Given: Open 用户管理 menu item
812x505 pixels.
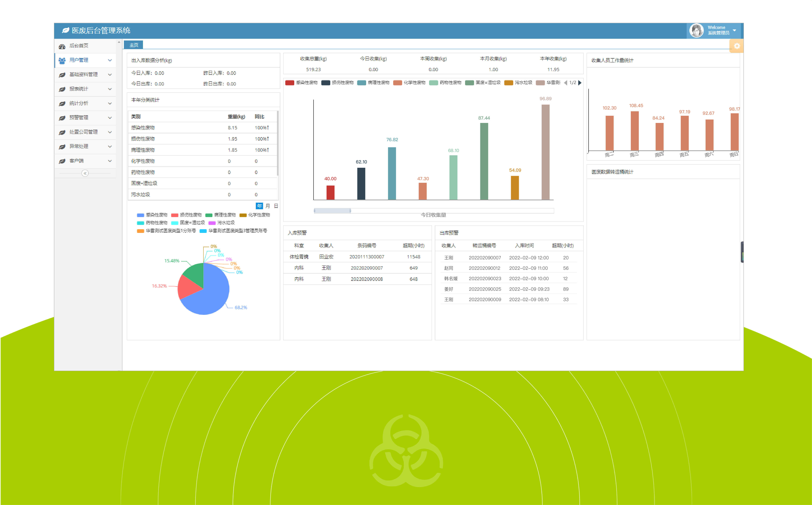Looking at the screenshot, I should pyautogui.click(x=85, y=60).
